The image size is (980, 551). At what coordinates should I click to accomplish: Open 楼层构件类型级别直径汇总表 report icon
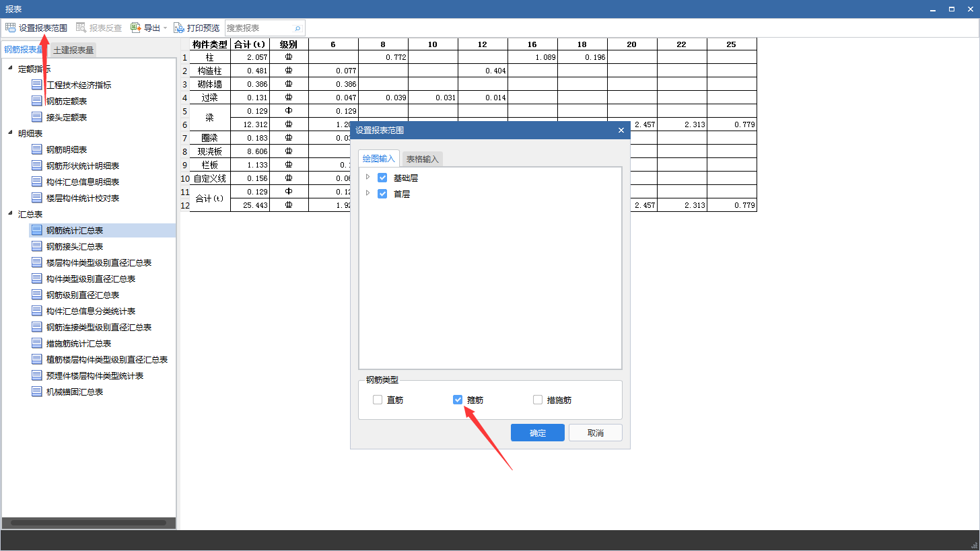[x=37, y=263]
